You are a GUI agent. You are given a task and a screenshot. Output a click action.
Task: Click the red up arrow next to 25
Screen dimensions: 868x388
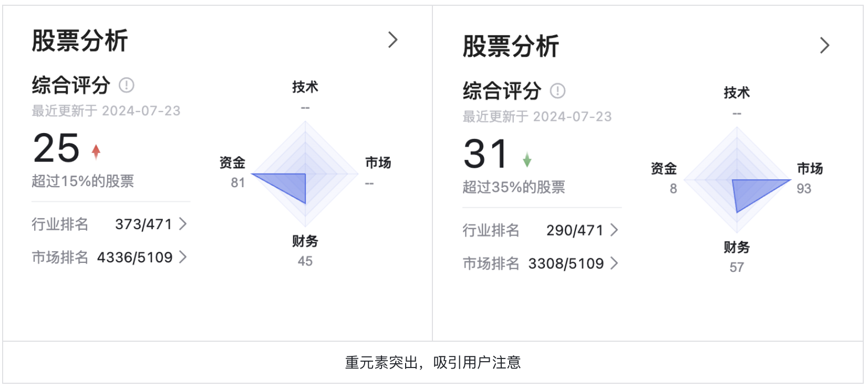pyautogui.click(x=96, y=151)
